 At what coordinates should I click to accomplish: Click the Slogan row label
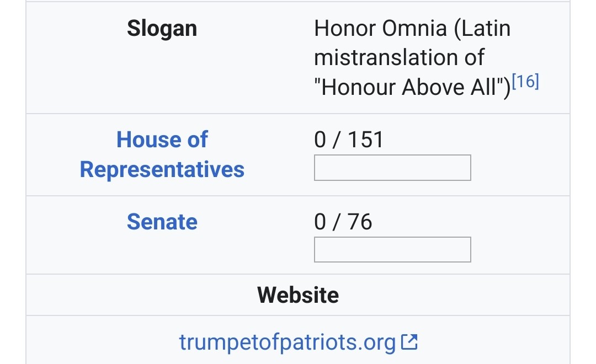pos(162,29)
